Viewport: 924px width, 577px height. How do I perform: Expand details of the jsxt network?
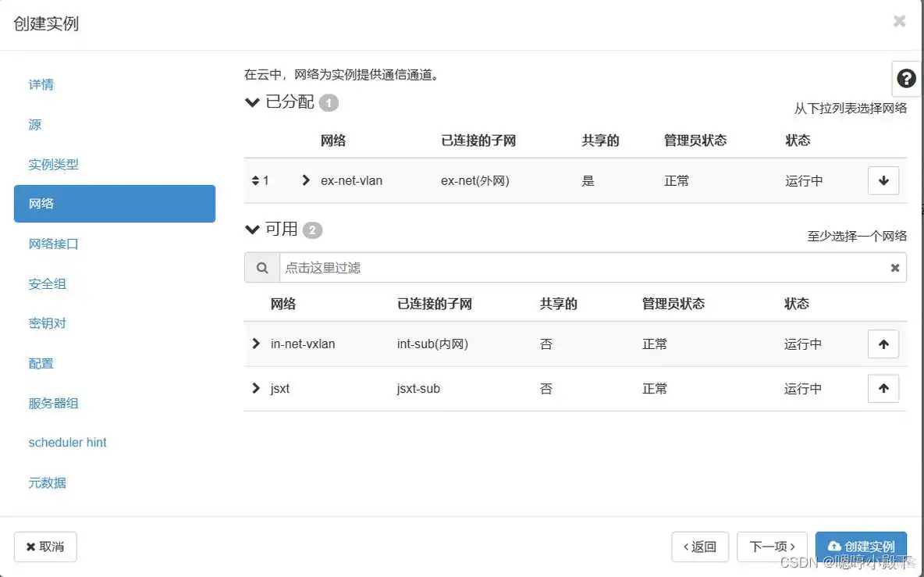pyautogui.click(x=255, y=388)
